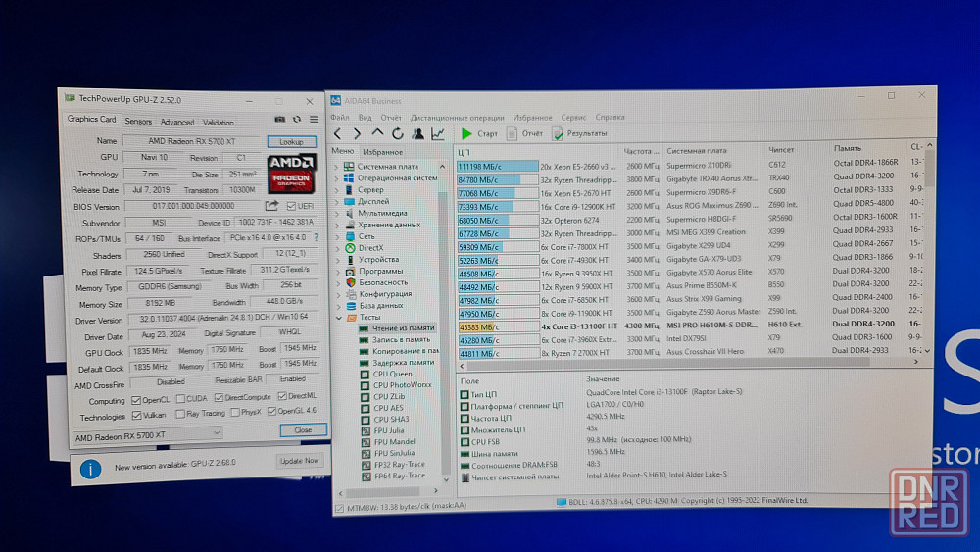Click the Результаты checkmark icon
The width and height of the screenshot is (980, 552).
pyautogui.click(x=558, y=133)
